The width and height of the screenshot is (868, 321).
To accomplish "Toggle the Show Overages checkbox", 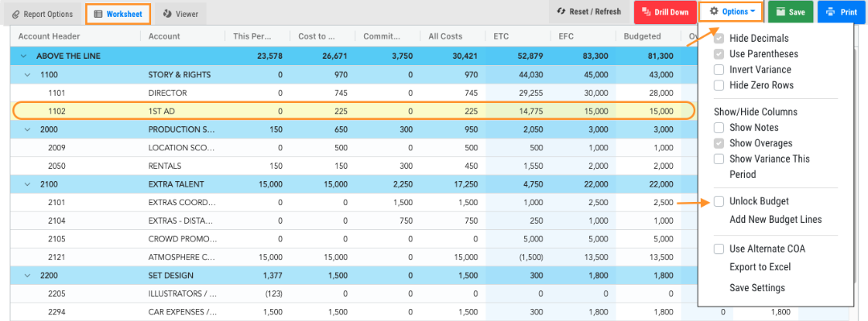I will point(719,143).
